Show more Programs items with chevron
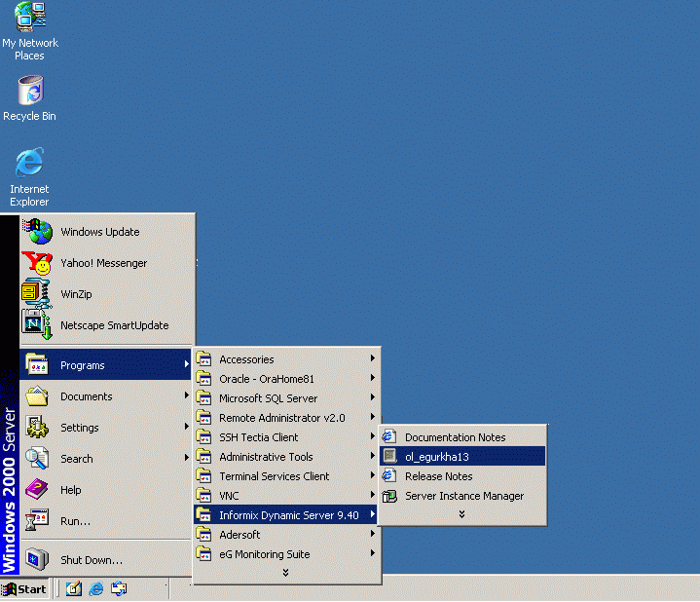This screenshot has height=602, width=700. click(285, 573)
